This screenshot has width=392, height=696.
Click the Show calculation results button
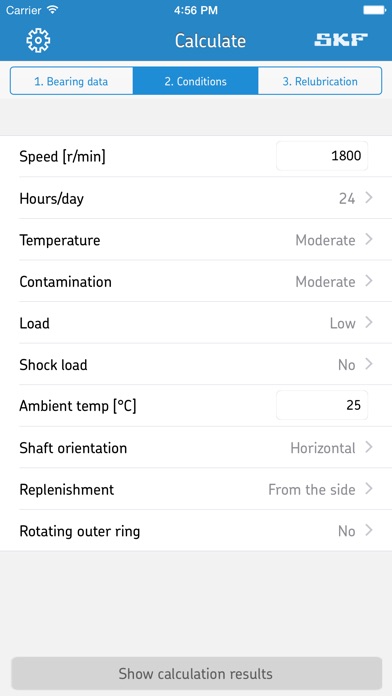[x=196, y=673]
